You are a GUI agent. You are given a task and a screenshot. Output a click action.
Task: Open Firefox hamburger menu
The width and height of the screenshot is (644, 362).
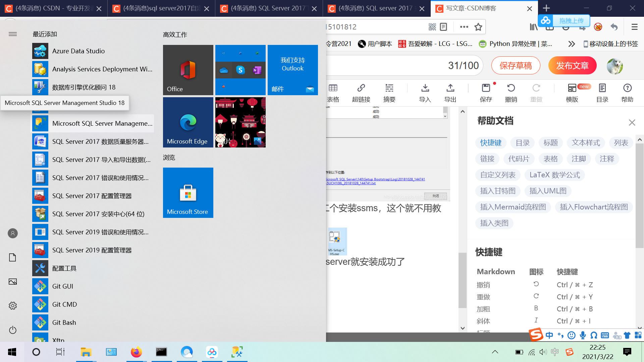pos(635,27)
